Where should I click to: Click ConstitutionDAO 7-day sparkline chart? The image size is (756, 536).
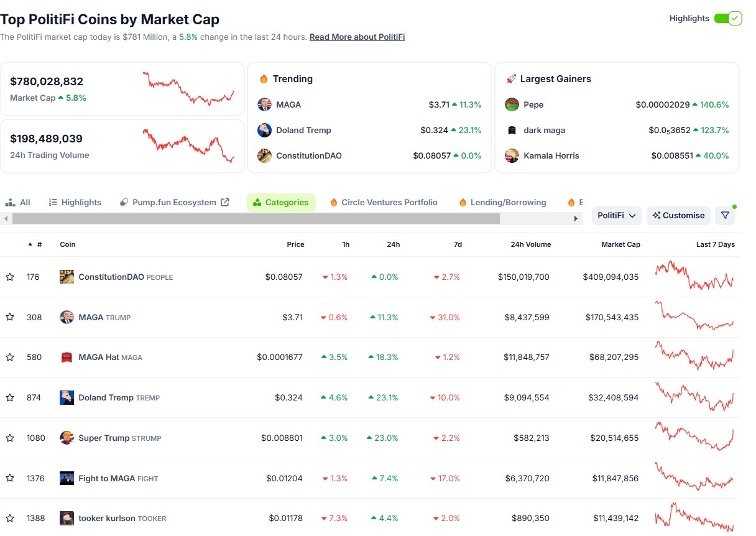click(694, 275)
